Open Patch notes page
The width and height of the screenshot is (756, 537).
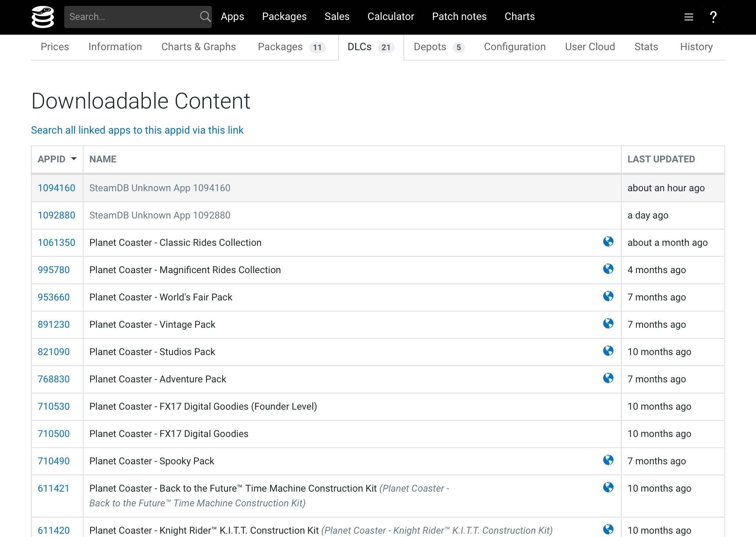point(460,17)
